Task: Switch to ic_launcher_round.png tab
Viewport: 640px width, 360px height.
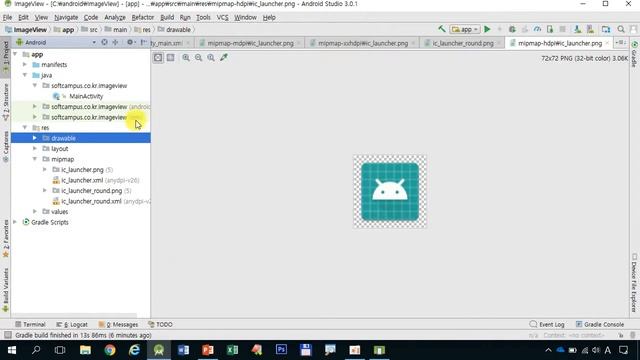Action: tap(462, 43)
